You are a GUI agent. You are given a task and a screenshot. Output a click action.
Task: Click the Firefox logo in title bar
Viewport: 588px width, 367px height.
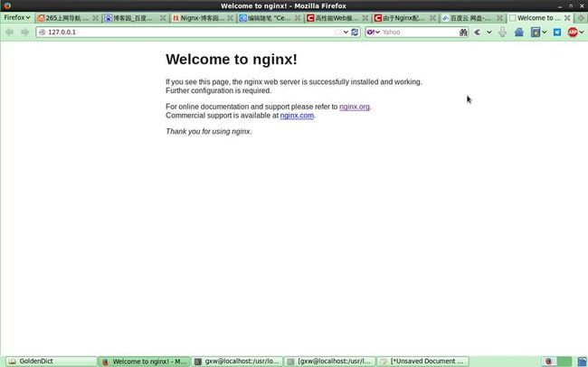click(x=6, y=5)
